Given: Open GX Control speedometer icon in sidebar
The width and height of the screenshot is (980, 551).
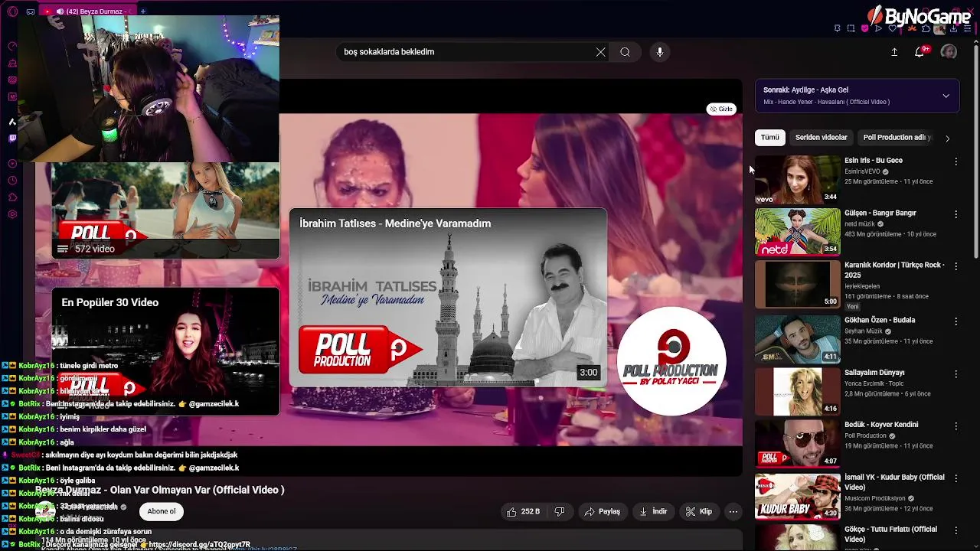Looking at the screenshot, I should coord(12,46).
